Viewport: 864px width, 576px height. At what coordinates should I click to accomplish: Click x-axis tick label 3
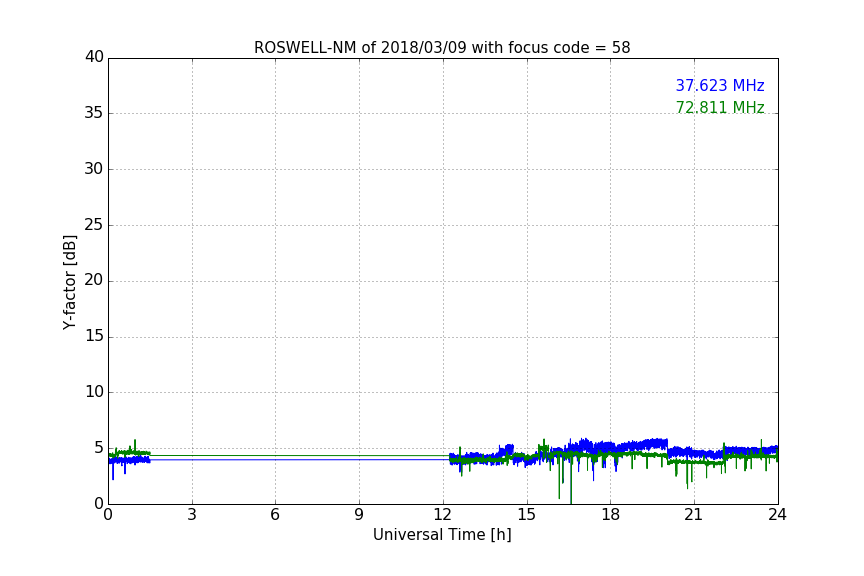point(191,515)
